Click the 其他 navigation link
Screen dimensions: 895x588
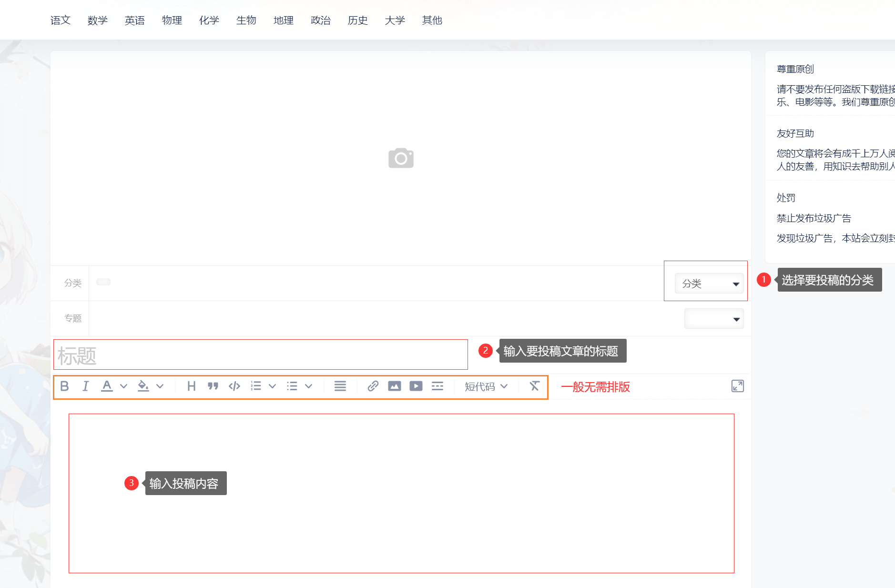(x=432, y=20)
